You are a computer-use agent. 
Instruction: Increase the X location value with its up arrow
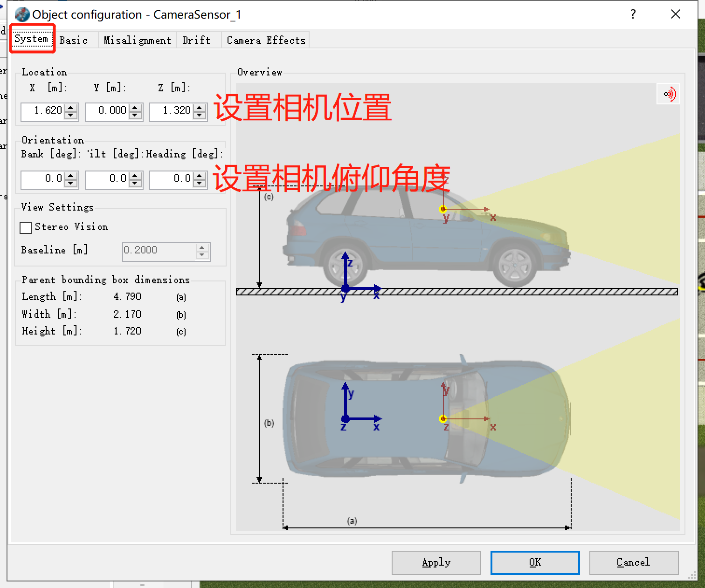pos(71,108)
